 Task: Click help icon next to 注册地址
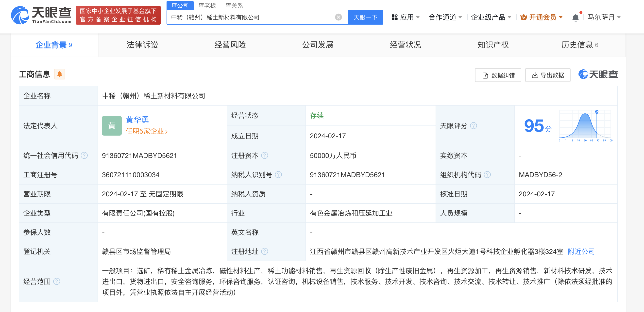265,251
